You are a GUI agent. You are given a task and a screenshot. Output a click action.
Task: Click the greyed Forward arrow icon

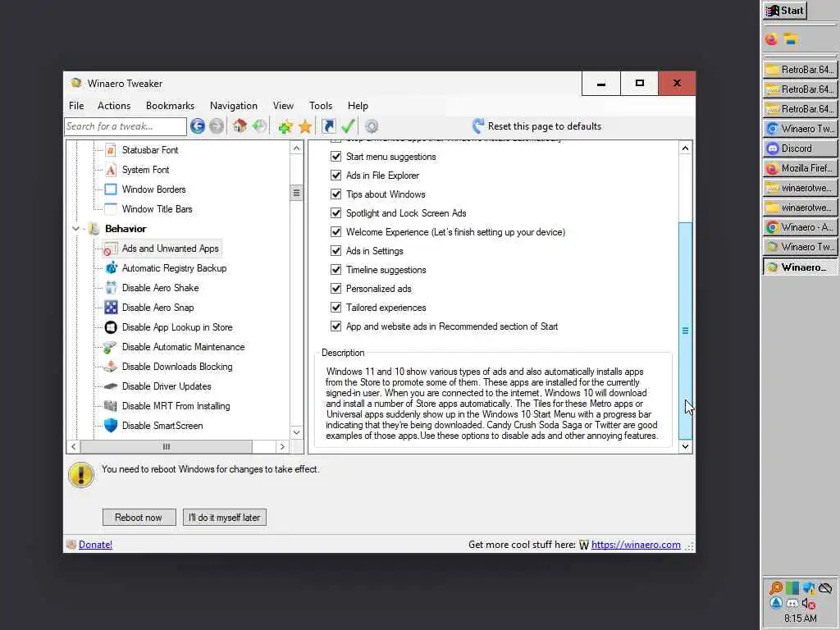coord(217,126)
